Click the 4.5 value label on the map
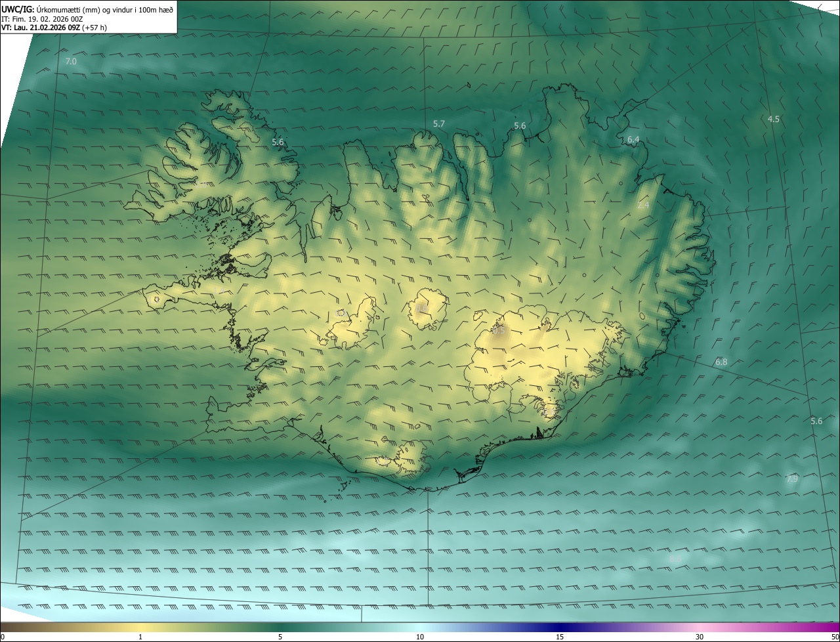Viewport: 840px width, 642px height. click(x=774, y=119)
